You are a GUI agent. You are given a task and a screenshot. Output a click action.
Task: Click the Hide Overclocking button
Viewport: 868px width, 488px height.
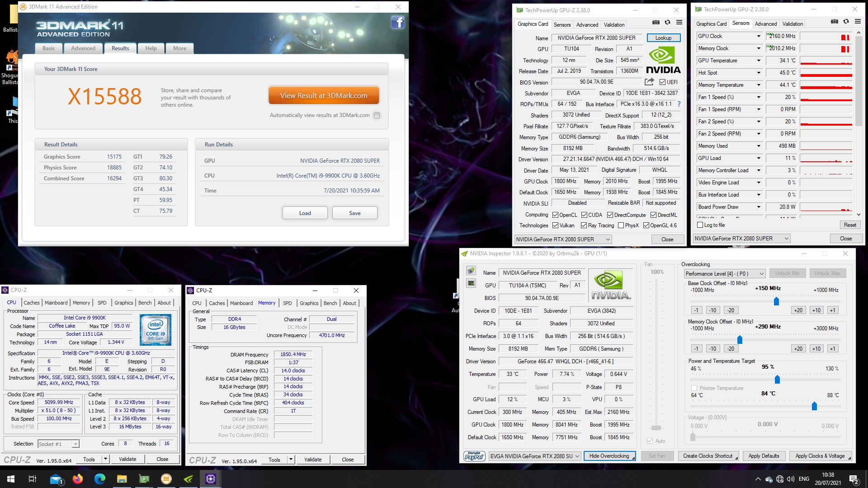pyautogui.click(x=609, y=456)
